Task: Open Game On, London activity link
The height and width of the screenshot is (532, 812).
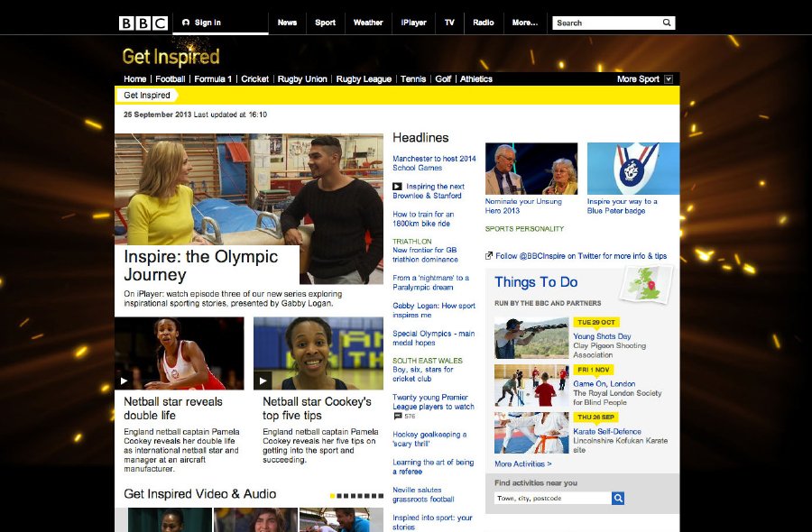Action: (604, 384)
